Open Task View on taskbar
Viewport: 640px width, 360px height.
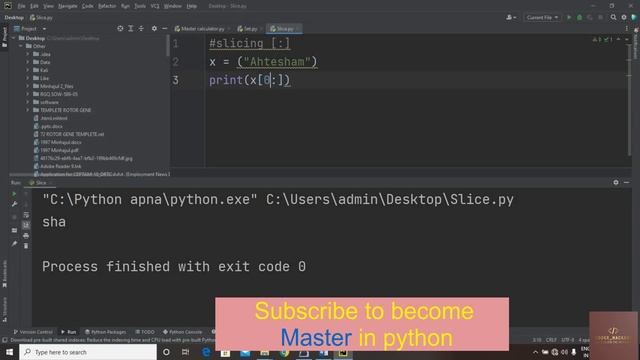(x=186, y=352)
